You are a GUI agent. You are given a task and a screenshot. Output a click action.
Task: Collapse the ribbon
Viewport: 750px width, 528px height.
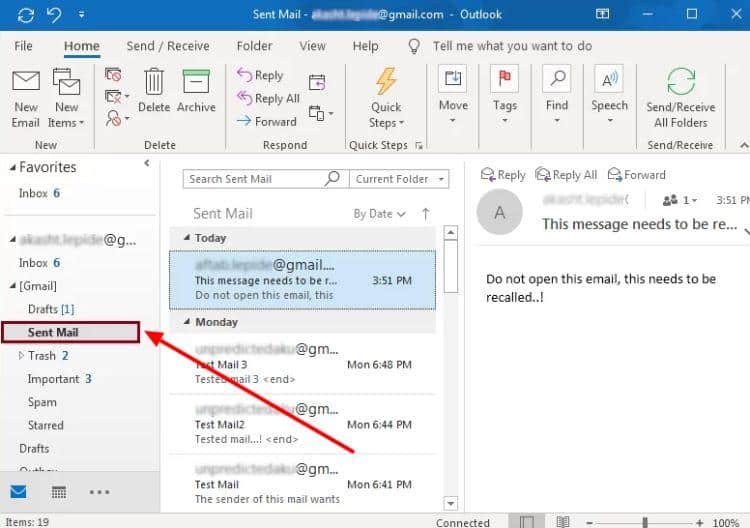(744, 145)
